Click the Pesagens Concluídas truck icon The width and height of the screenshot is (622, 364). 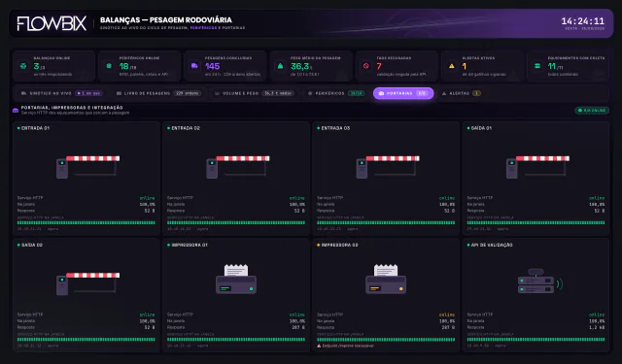194,66
